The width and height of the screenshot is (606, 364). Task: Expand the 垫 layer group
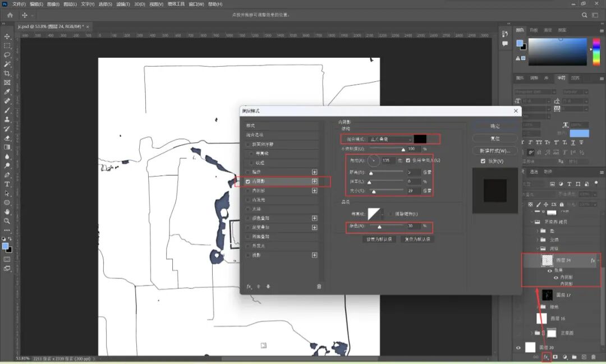click(537, 231)
